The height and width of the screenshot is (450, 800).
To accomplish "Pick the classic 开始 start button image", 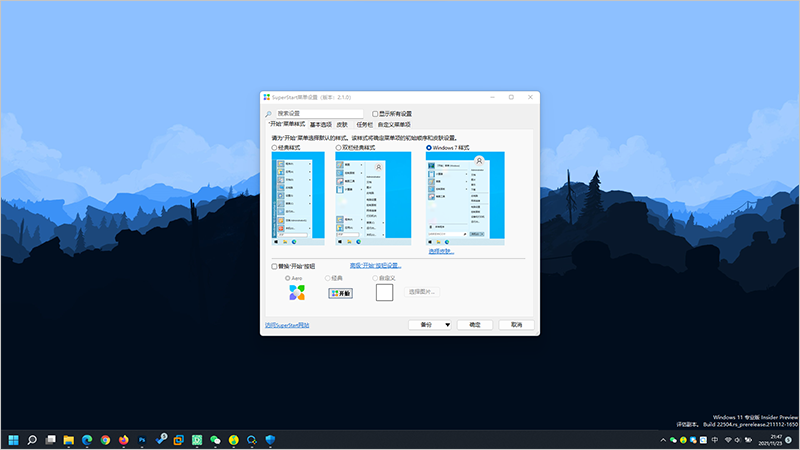I will click(340, 293).
